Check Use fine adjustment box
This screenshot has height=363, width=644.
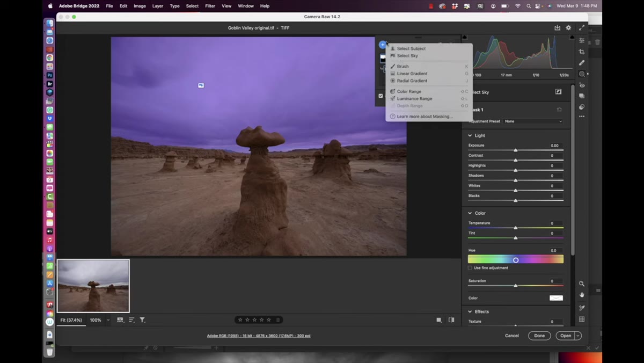[x=470, y=268]
